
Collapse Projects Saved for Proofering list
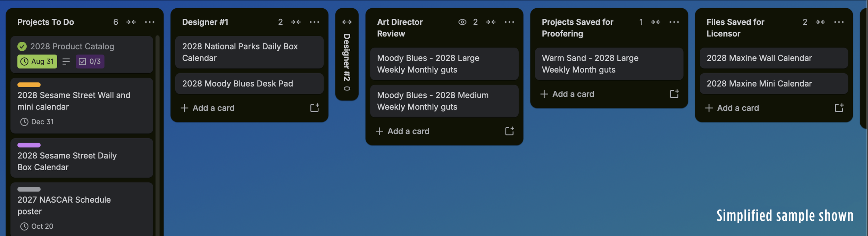coord(656,22)
